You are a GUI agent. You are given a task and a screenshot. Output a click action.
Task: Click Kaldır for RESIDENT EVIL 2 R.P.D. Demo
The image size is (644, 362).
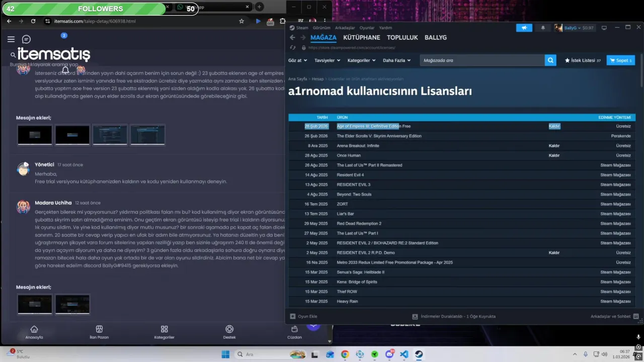click(x=554, y=253)
